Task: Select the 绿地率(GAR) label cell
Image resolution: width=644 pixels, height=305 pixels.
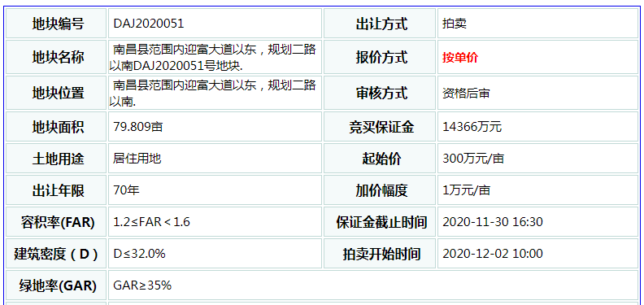Action: pos(56,285)
